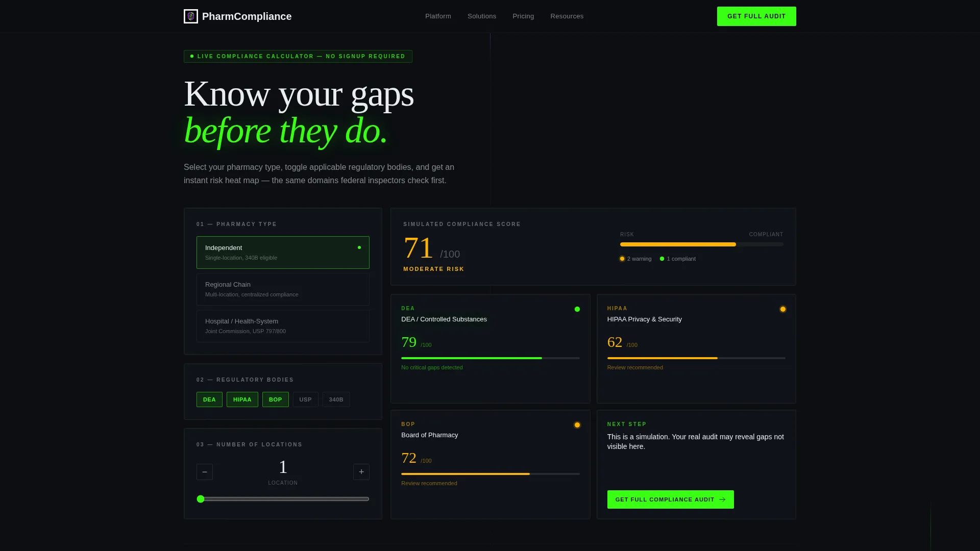Open the DEA / Controlled Substances card

click(490, 348)
